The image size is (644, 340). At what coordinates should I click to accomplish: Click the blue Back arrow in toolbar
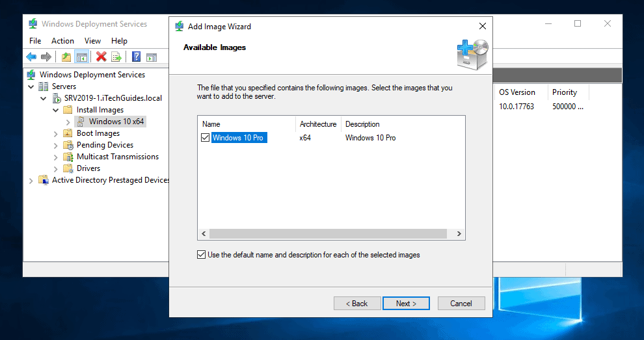(x=32, y=57)
